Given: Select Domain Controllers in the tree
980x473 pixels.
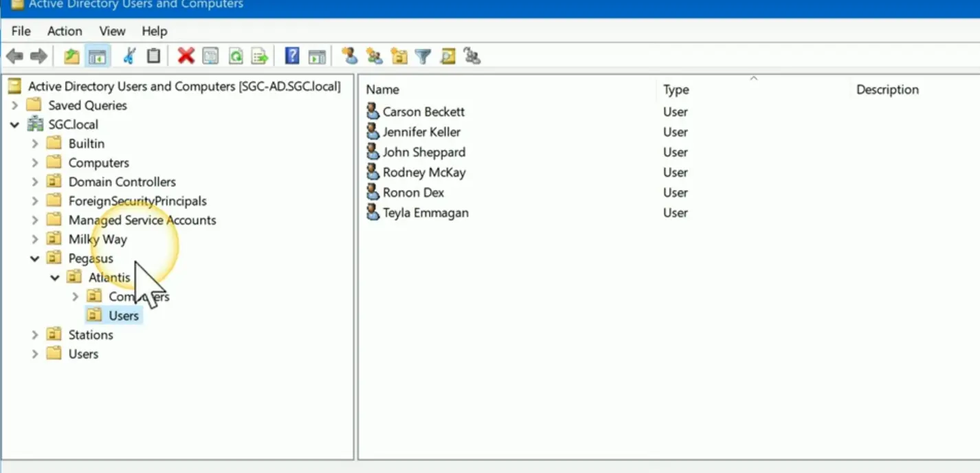Looking at the screenshot, I should (x=122, y=182).
